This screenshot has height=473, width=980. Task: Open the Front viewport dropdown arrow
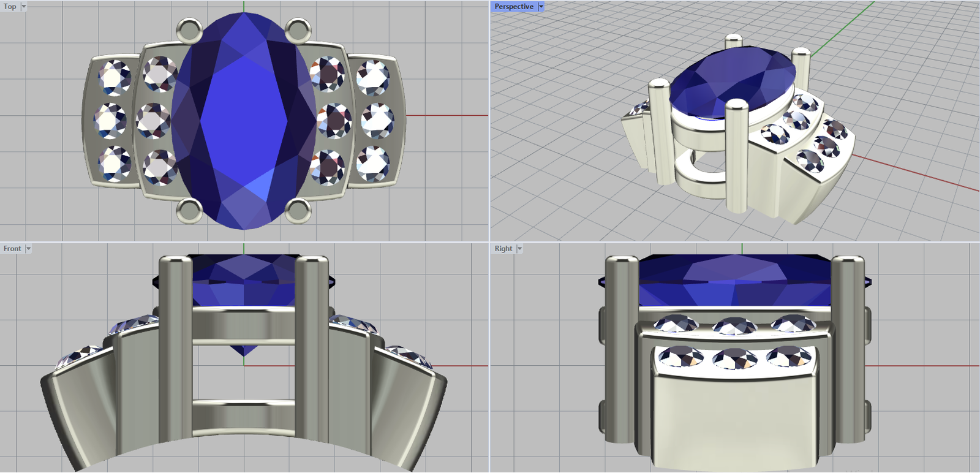28,249
